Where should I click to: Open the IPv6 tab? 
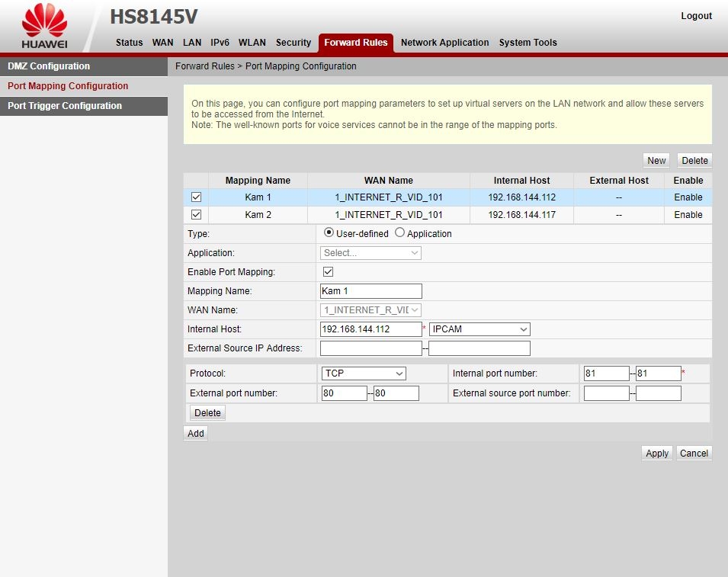click(220, 42)
